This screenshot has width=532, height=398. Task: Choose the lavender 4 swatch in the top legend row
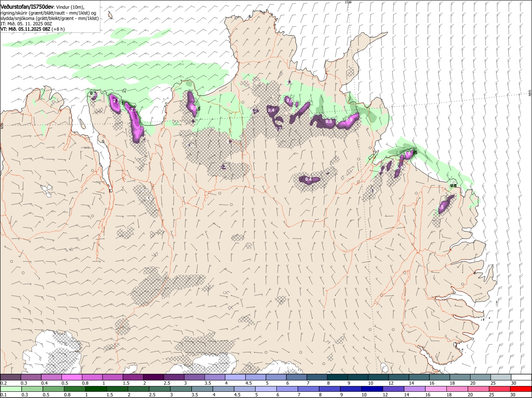(235, 377)
